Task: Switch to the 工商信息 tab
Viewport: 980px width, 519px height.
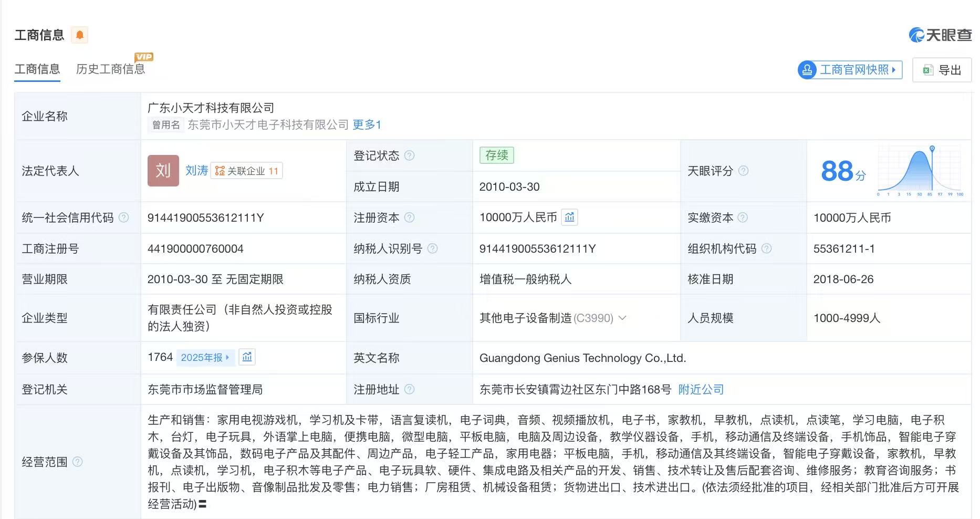Action: tap(37, 69)
